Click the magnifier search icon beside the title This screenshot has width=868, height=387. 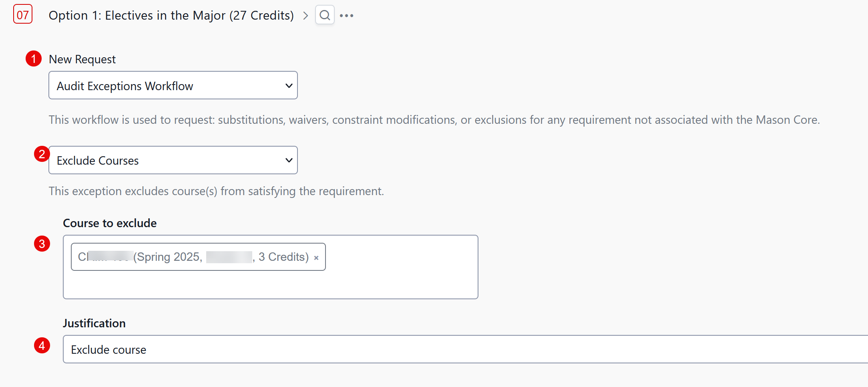[325, 15]
